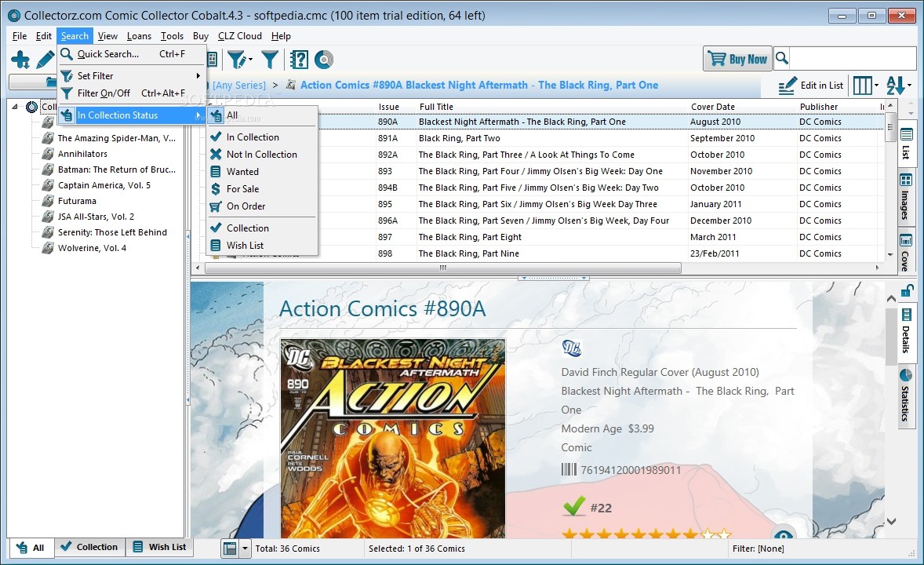
Task: Click the comic list horizontal scrollbar
Action: pos(442,268)
